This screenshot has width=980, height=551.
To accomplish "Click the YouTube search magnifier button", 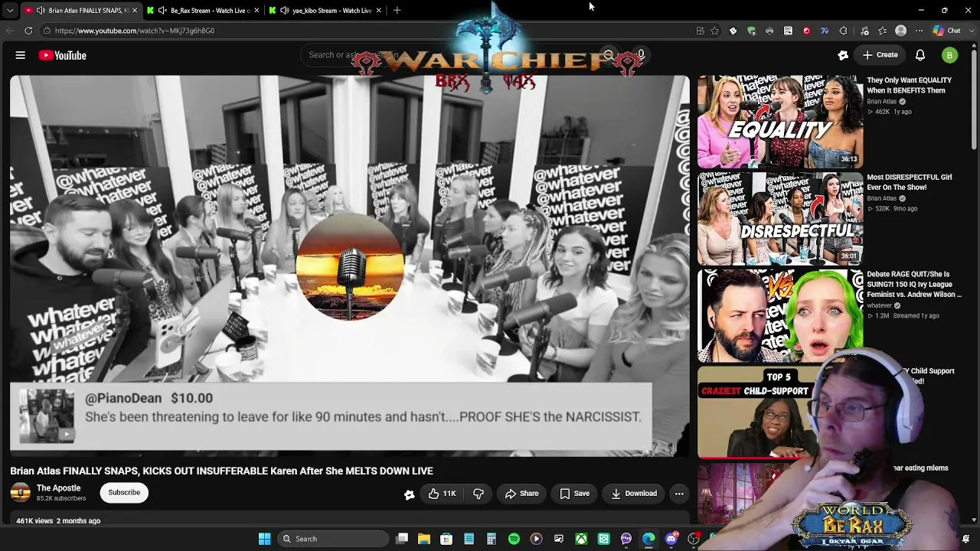I will tap(609, 55).
